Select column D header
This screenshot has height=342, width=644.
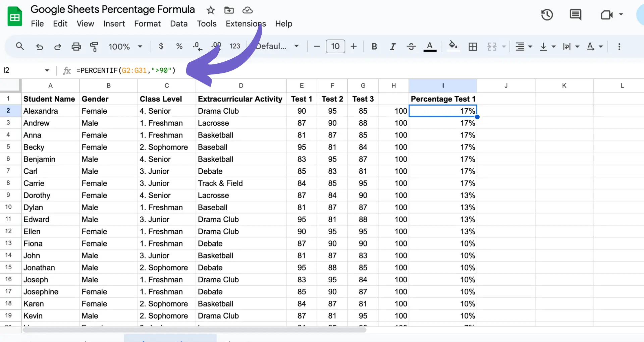241,86
